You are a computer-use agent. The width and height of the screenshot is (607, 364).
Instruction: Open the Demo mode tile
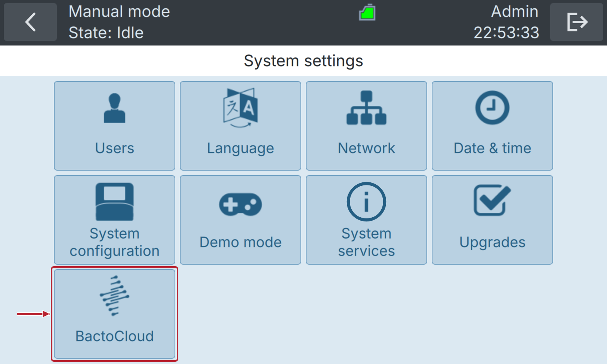241,220
